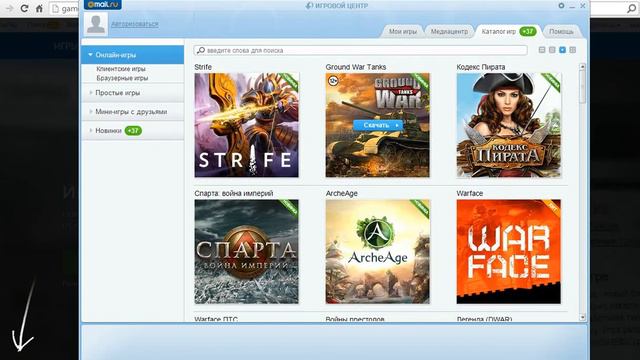
Task: Click the Спарта: война империй title
Action: (234, 193)
